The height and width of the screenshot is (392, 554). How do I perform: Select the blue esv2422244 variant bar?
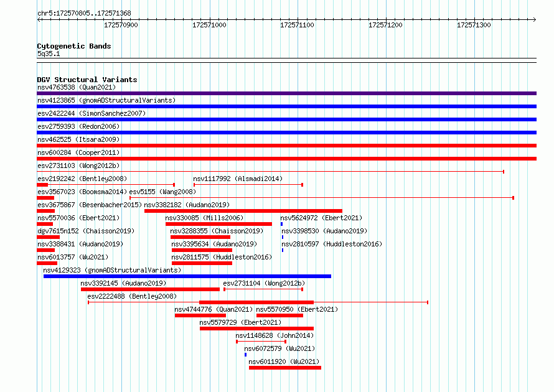coord(286,119)
